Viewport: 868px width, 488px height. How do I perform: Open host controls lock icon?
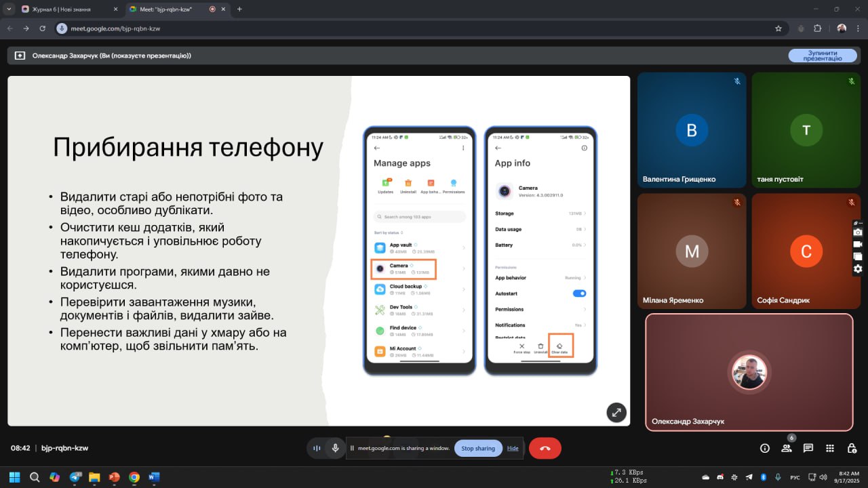(x=852, y=448)
